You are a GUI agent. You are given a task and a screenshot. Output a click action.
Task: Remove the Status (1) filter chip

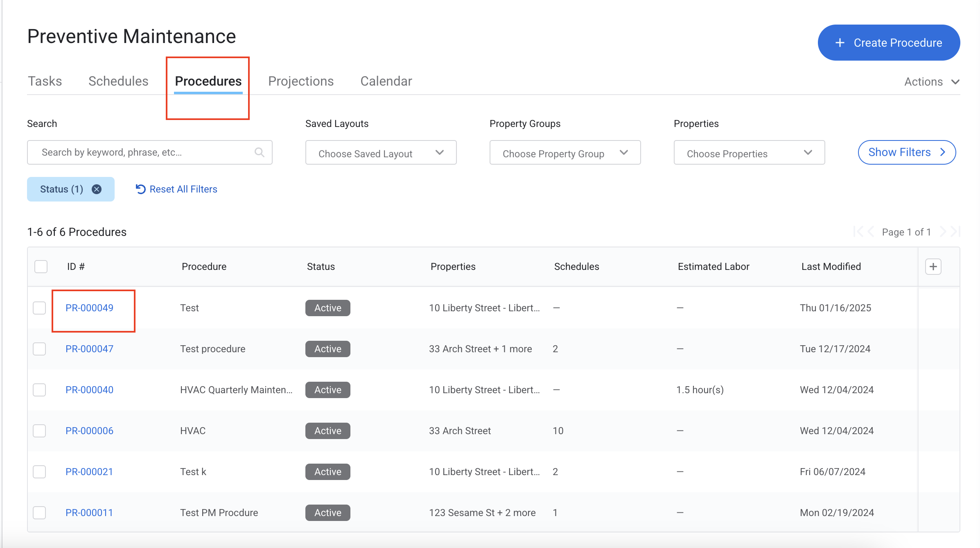point(97,189)
